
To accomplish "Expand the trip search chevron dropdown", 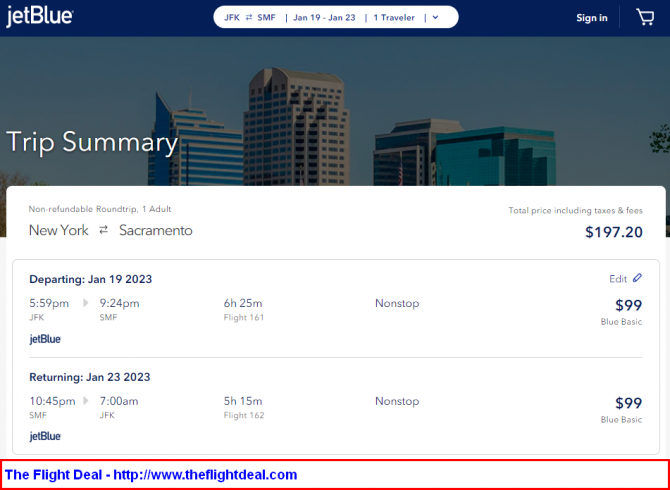I will pyautogui.click(x=435, y=18).
